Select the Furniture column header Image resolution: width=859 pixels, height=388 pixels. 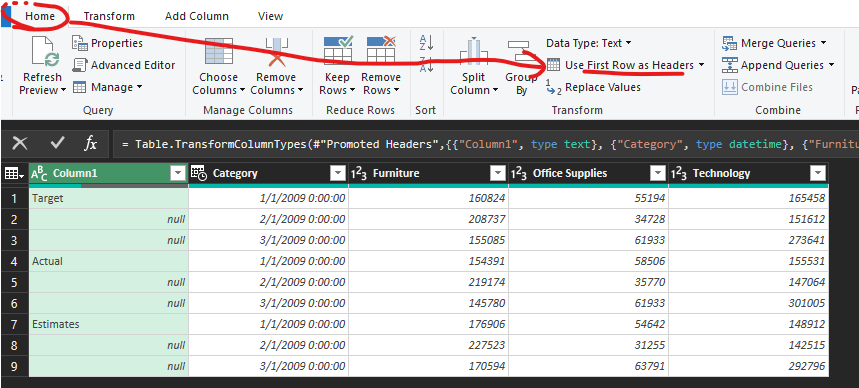[428, 174]
